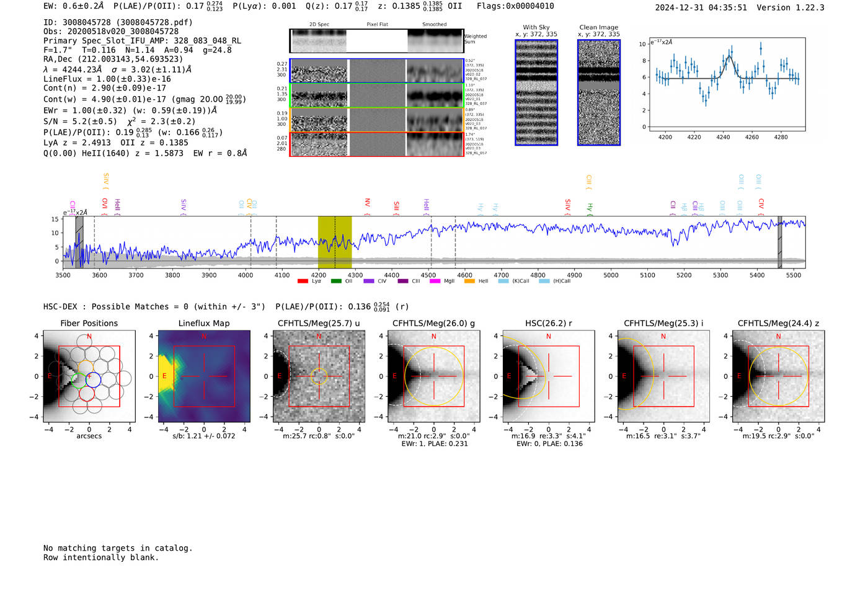Click the 2024-12-31 04:35:51 timestamp

pos(701,7)
